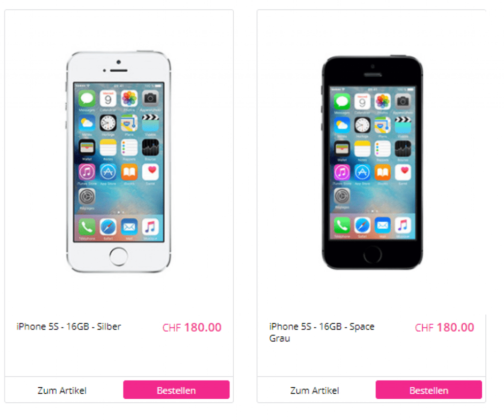Click the home button on the silver iPhone
Image resolution: width=504 pixels, height=420 pixels.
[119, 257]
